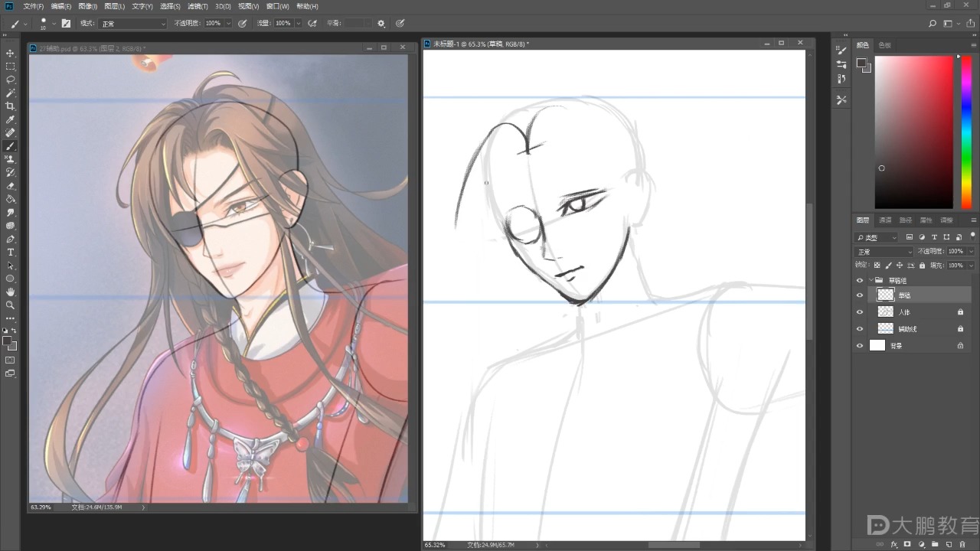
Task: Select the Move tool
Action: (x=10, y=53)
